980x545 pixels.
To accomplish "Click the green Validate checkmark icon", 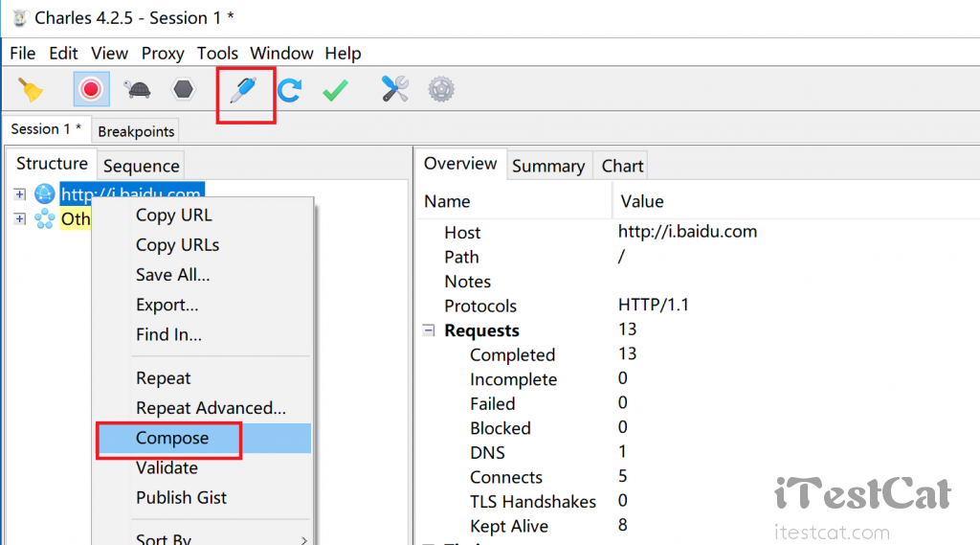I will click(336, 90).
